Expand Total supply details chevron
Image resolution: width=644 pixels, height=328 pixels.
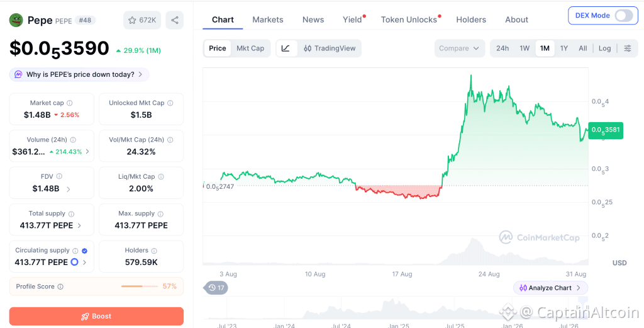coord(79,225)
